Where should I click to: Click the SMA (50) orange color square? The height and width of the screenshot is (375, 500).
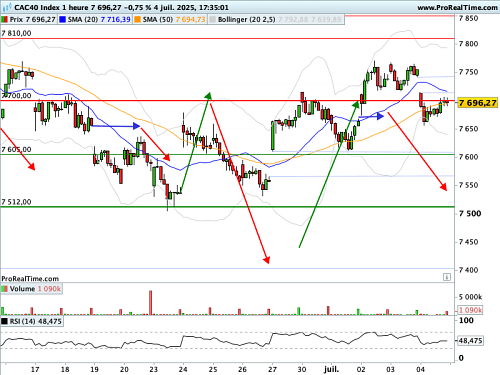coord(137,20)
